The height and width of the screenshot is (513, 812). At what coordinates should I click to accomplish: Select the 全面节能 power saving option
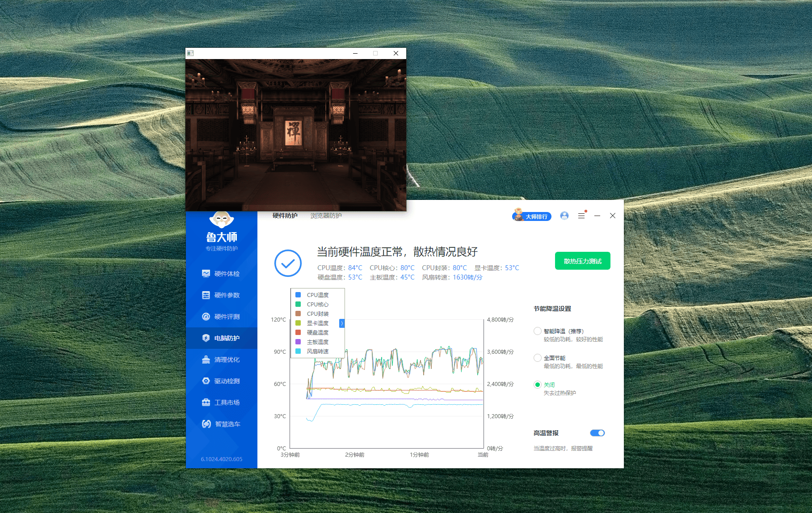[x=537, y=358]
